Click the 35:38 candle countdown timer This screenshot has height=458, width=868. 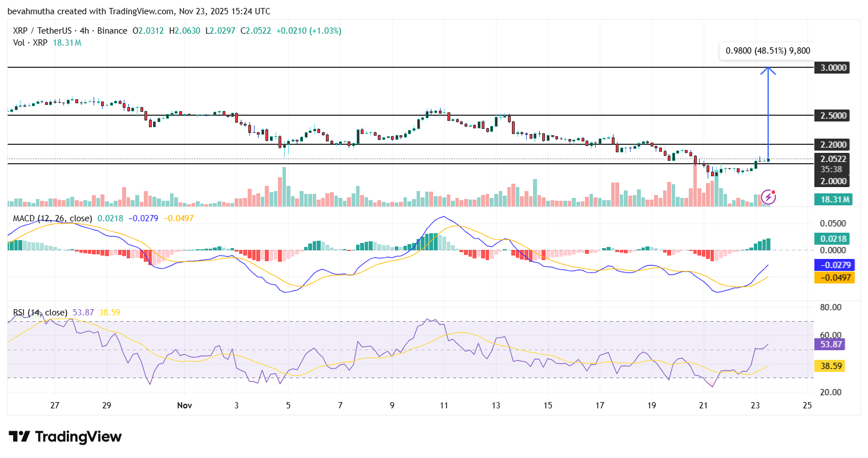[833, 169]
